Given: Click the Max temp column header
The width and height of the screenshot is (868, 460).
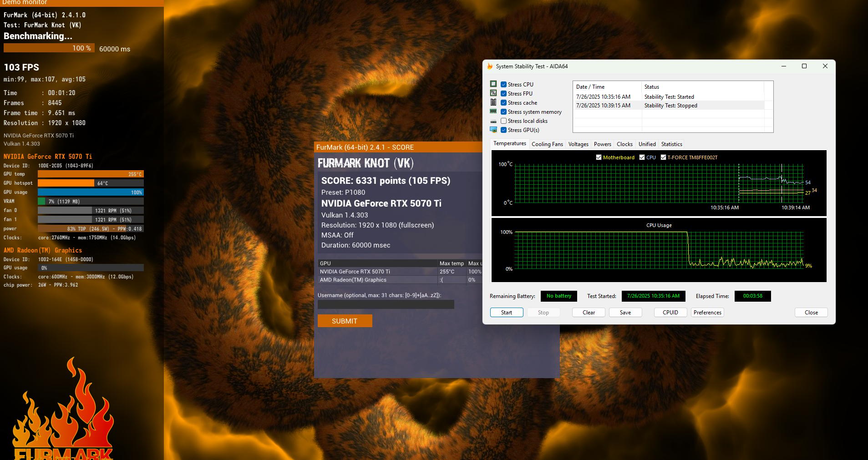Looking at the screenshot, I should click(x=452, y=263).
